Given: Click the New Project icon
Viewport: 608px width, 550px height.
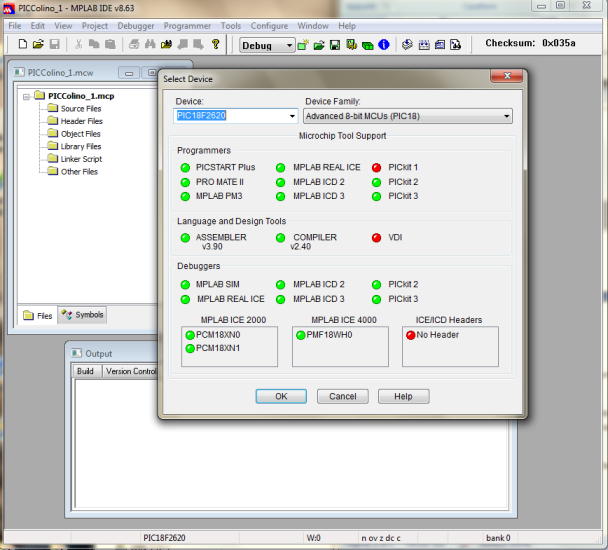Looking at the screenshot, I should tap(303, 45).
